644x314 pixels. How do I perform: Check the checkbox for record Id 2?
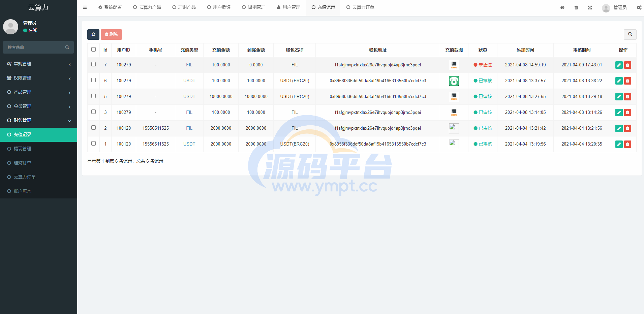(x=93, y=128)
